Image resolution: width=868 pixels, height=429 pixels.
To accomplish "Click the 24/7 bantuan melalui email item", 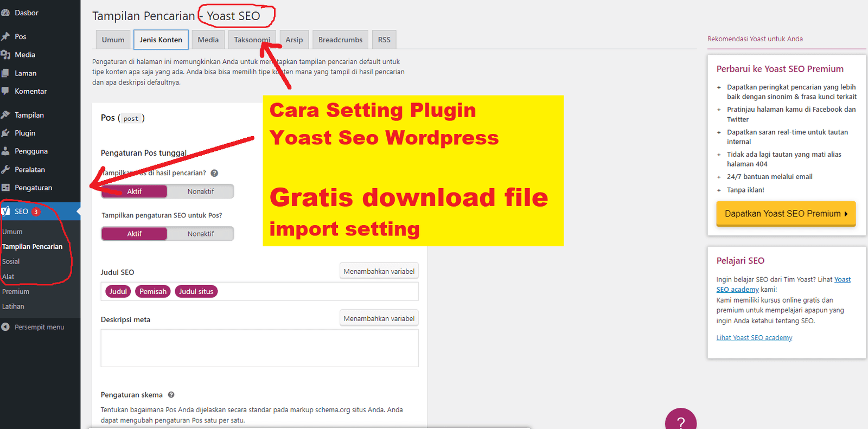I will [x=770, y=177].
